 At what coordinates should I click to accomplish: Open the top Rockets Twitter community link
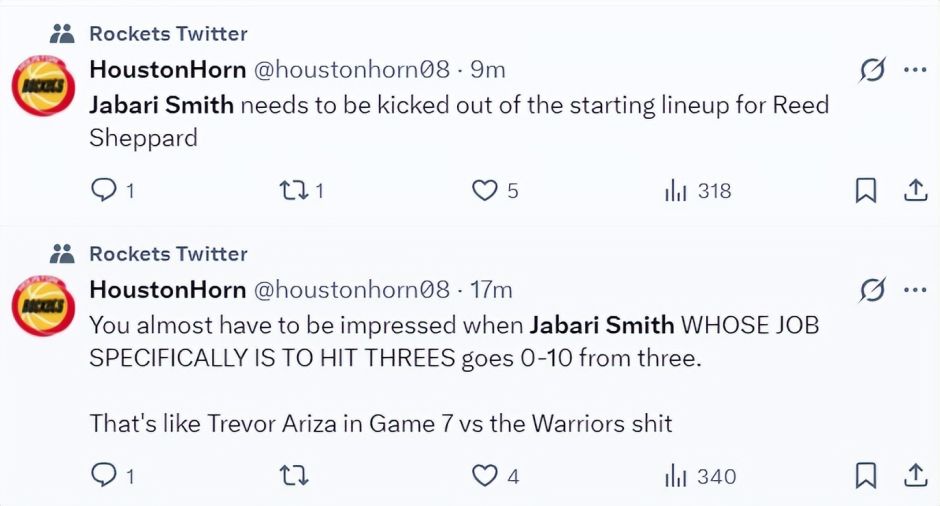point(168,34)
